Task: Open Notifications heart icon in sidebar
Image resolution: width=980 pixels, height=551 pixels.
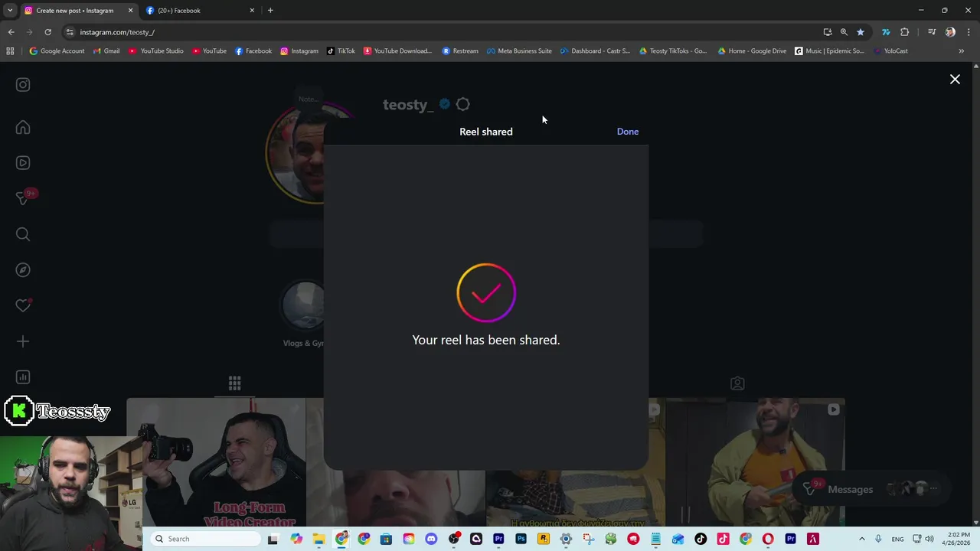Action: coord(23,305)
